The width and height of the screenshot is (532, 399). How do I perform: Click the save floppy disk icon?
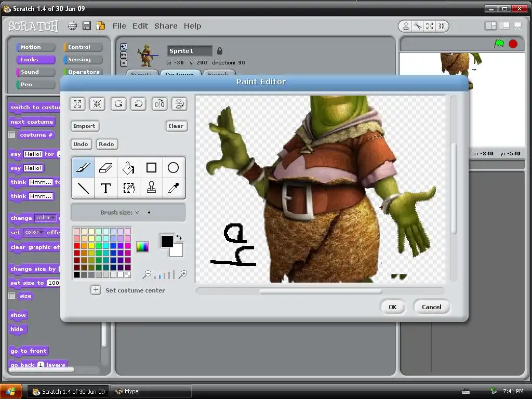click(x=87, y=26)
